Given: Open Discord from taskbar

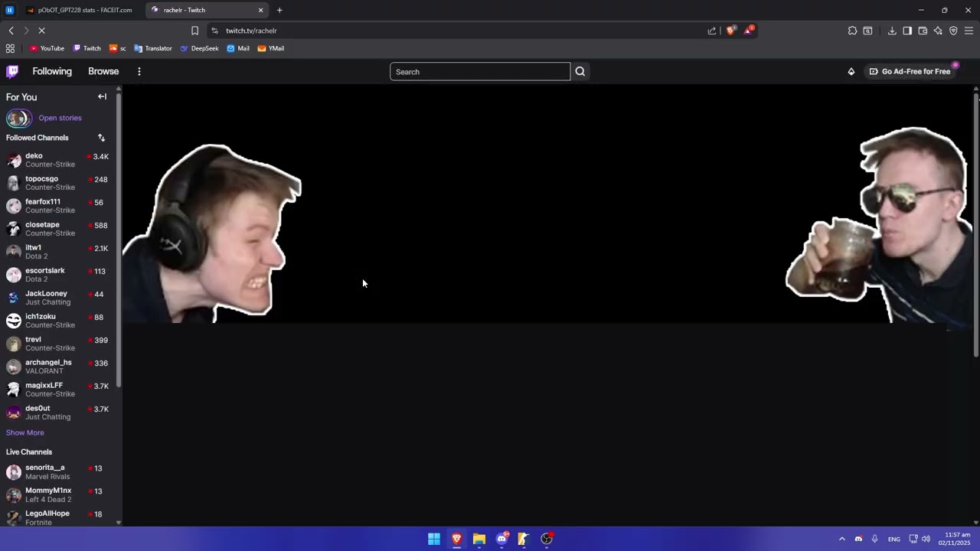Looking at the screenshot, I should [x=502, y=539].
